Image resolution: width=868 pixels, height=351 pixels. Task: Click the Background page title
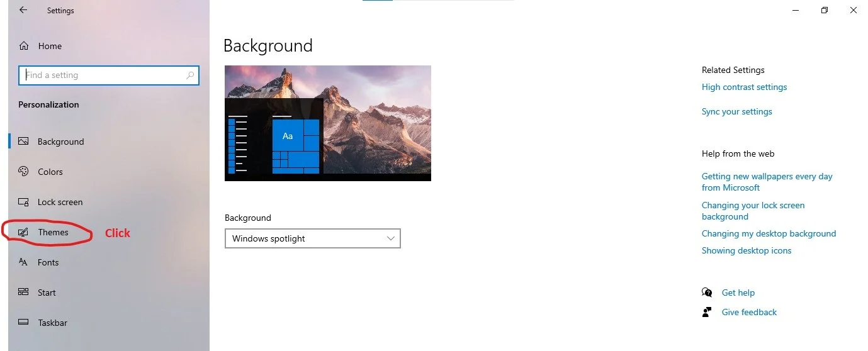[x=268, y=46]
